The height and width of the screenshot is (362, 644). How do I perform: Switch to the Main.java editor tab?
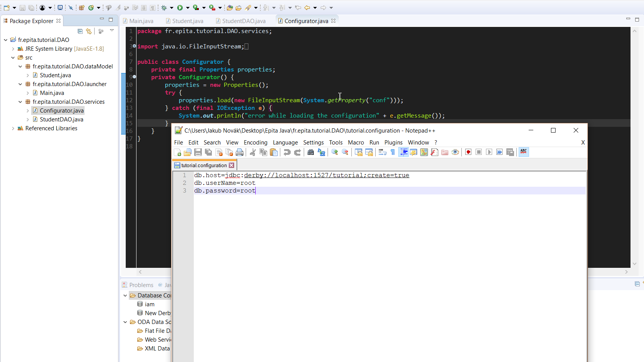pyautogui.click(x=138, y=21)
